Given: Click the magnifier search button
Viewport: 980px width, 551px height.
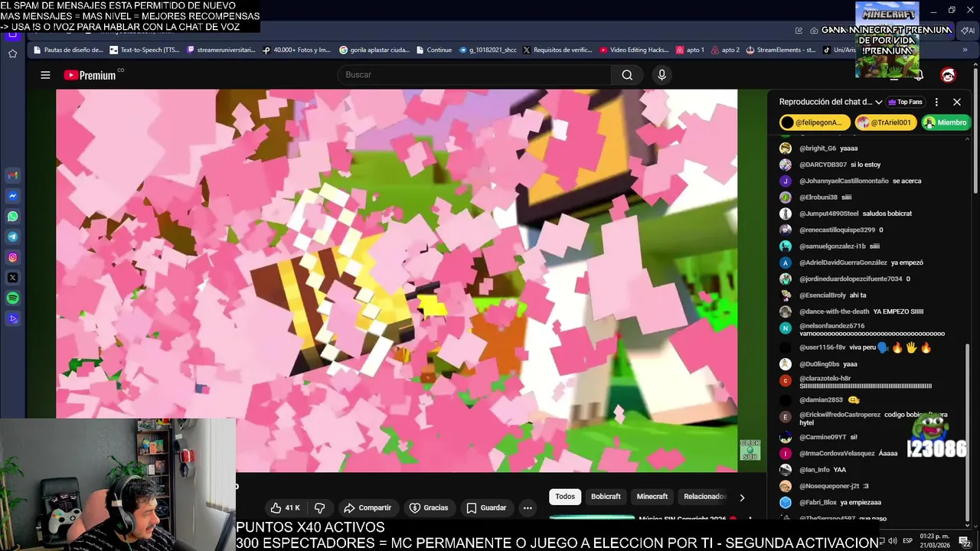Looking at the screenshot, I should coord(627,75).
